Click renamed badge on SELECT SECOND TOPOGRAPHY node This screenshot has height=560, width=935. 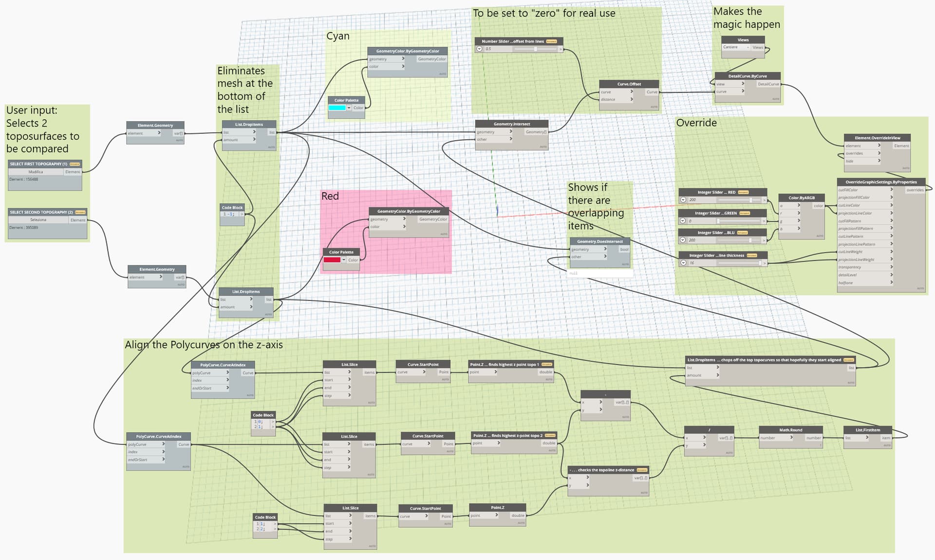pos(80,212)
